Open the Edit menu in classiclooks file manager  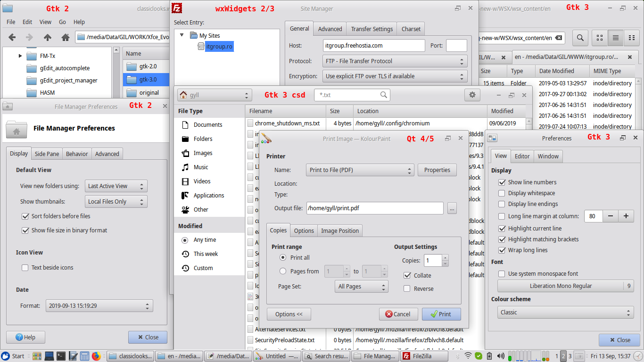click(x=27, y=22)
